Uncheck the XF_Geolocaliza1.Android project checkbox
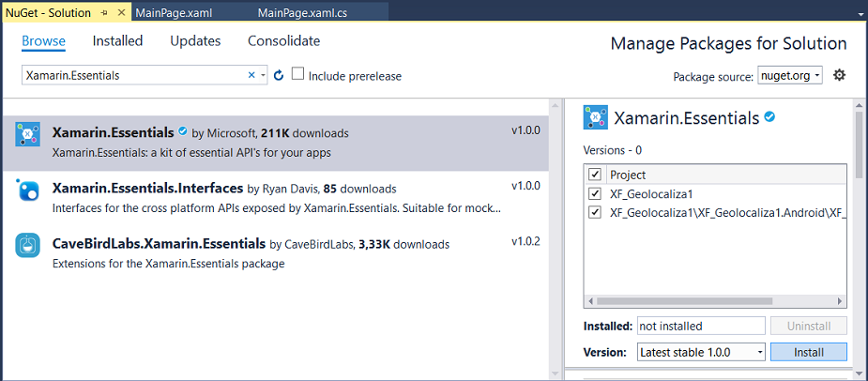This screenshot has width=868, height=381. 595,213
